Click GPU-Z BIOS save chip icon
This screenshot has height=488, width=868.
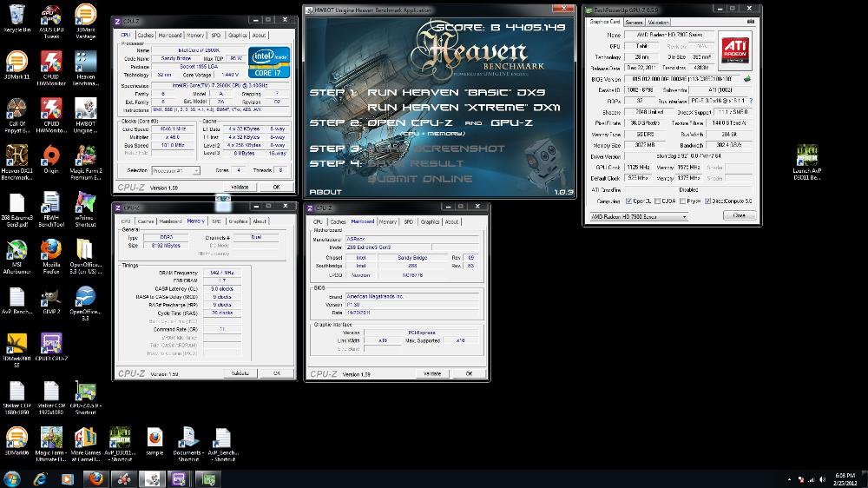(x=746, y=79)
